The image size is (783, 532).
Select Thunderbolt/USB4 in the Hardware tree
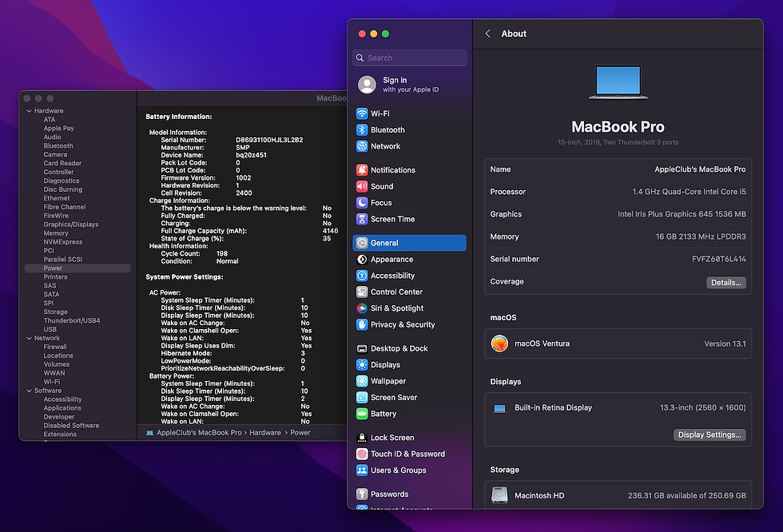click(x=72, y=320)
